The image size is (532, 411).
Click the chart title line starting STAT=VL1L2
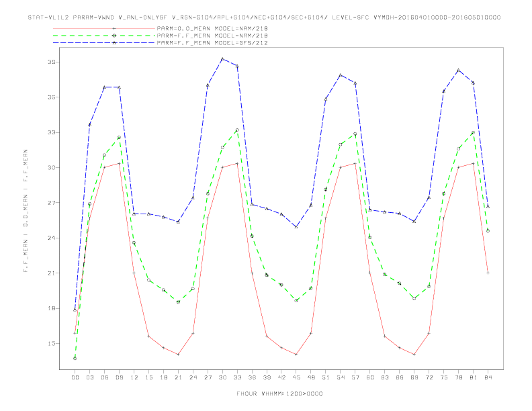point(264,17)
